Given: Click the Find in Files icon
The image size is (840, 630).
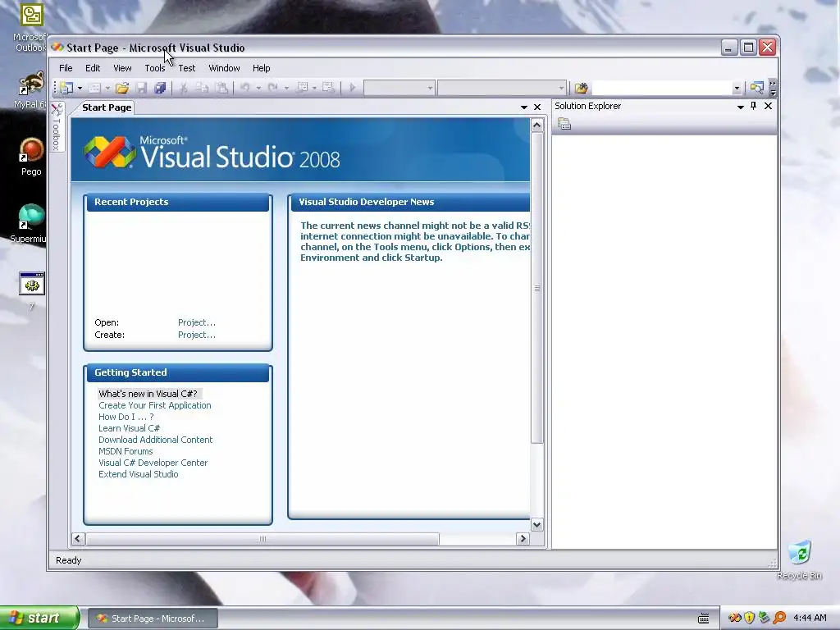Looking at the screenshot, I should click(x=582, y=88).
